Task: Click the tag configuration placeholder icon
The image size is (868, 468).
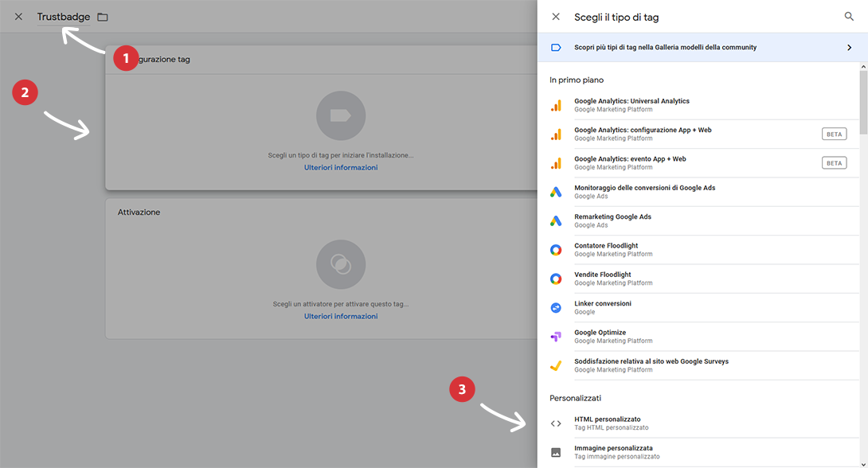Action: tap(341, 115)
